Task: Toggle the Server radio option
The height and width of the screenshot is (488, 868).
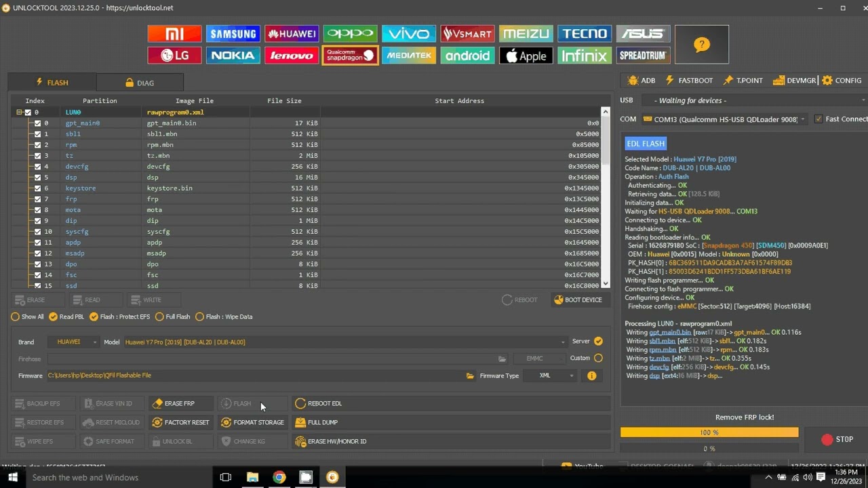Action: coord(598,342)
